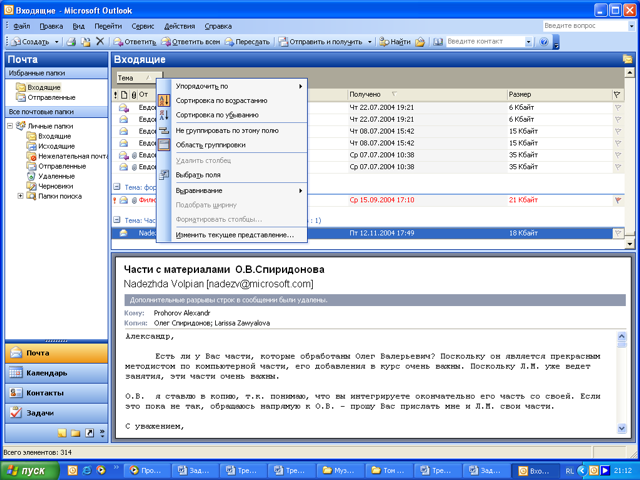
Task: Toggle flag on 07.07.2004 35 Кбайт first row
Action: 618,155
